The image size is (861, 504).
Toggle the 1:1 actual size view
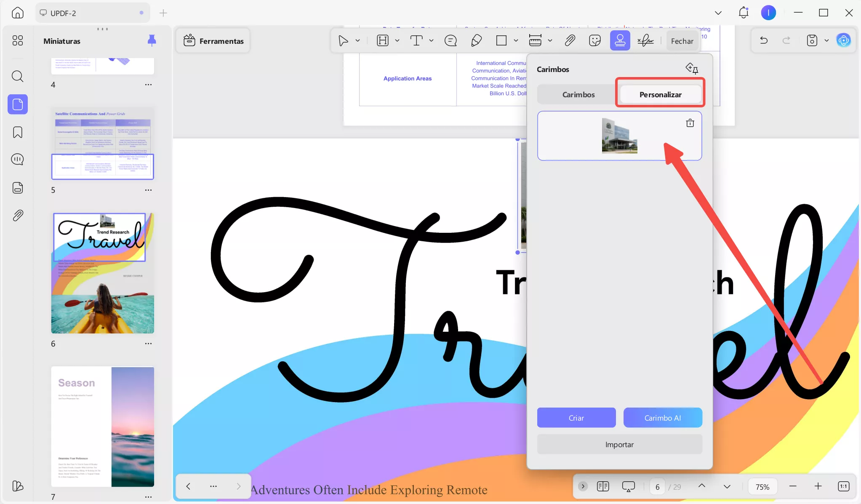point(843,486)
